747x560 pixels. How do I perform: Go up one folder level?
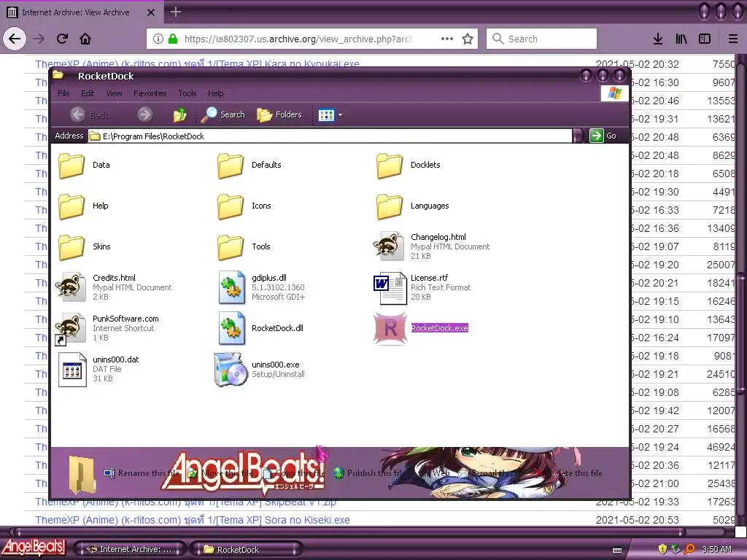point(179,114)
